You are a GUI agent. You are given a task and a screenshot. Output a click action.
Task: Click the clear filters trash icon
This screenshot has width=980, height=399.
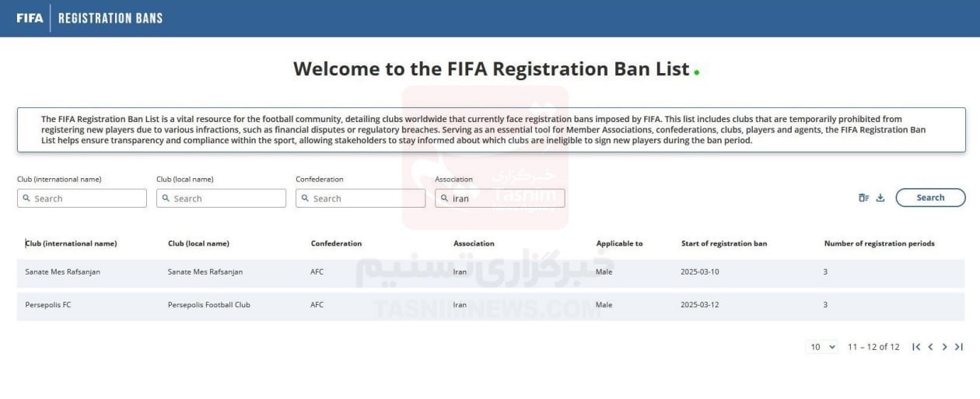click(863, 198)
